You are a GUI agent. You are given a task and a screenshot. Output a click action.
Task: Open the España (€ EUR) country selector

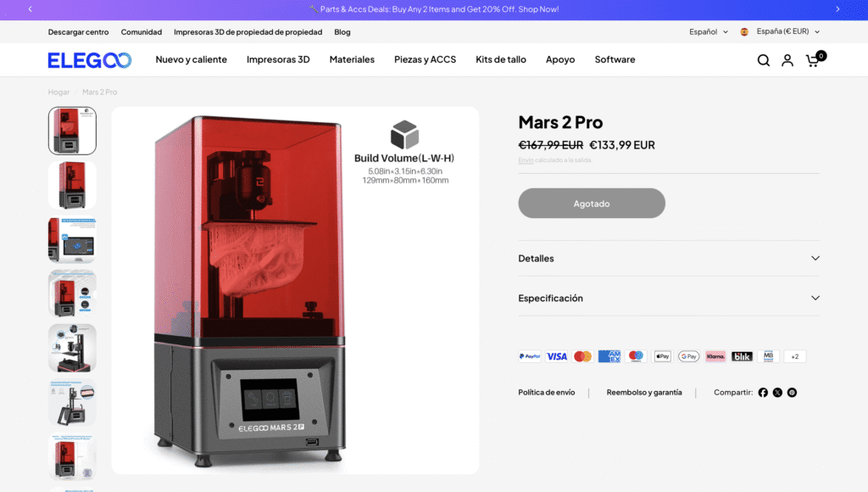pyautogui.click(x=781, y=31)
